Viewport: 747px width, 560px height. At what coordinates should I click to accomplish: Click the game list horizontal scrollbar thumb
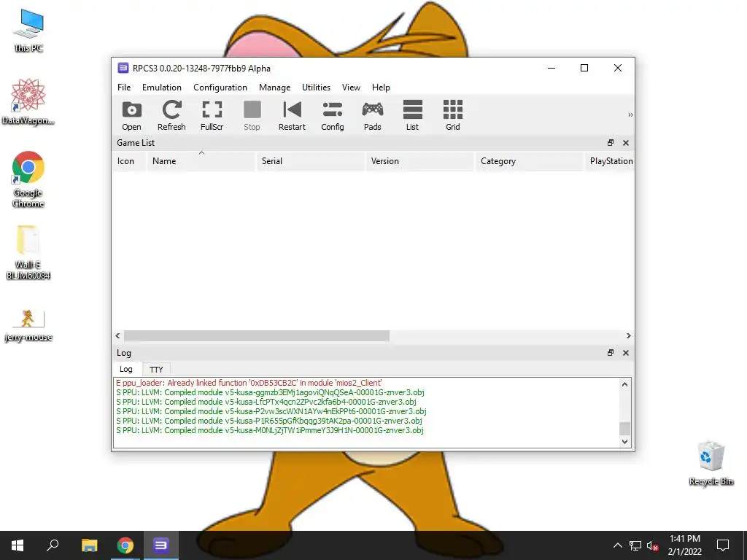tap(256, 335)
